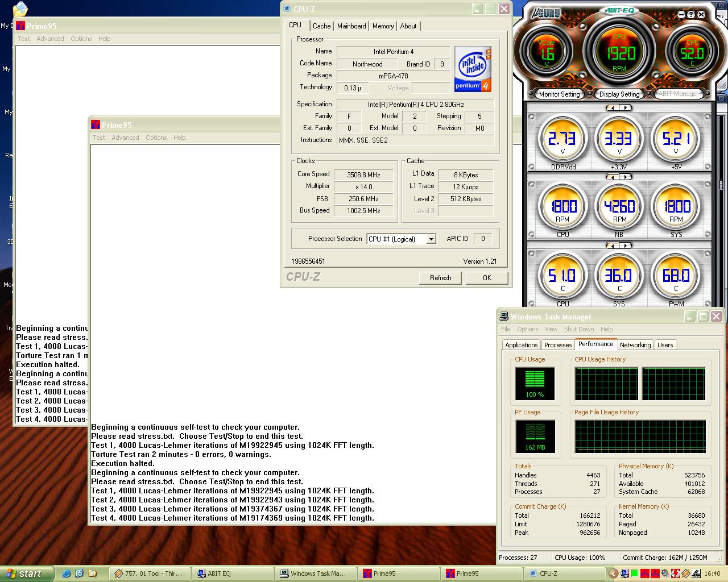Viewport: 728px width, 582px height.
Task: Close ABIT EQ with its round X icon
Action: click(x=701, y=15)
